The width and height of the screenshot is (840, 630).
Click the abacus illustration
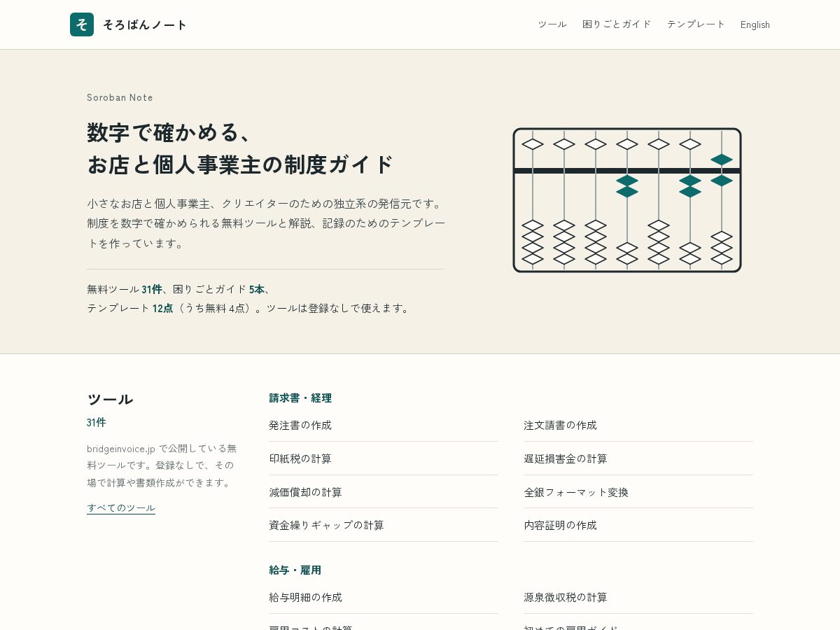tap(627, 200)
